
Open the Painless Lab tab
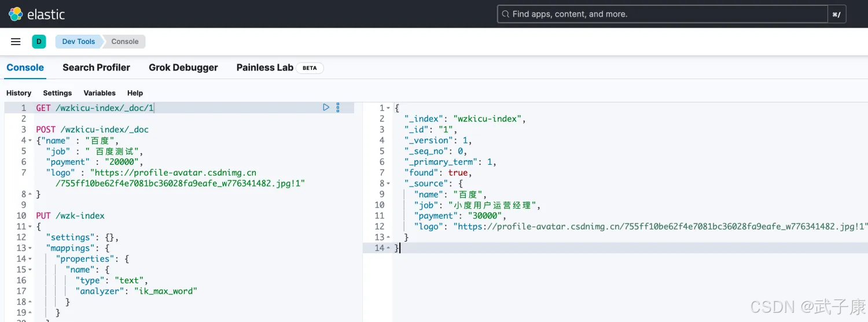[x=264, y=68]
